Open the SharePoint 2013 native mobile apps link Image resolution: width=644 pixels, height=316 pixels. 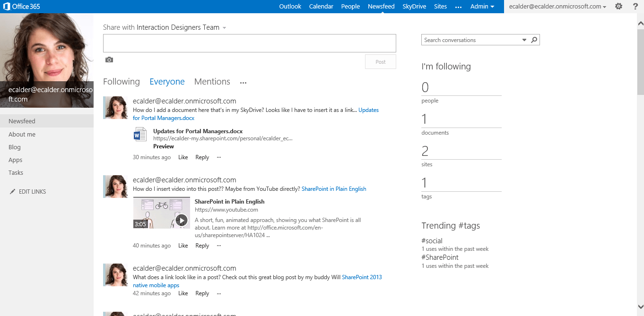(x=257, y=281)
